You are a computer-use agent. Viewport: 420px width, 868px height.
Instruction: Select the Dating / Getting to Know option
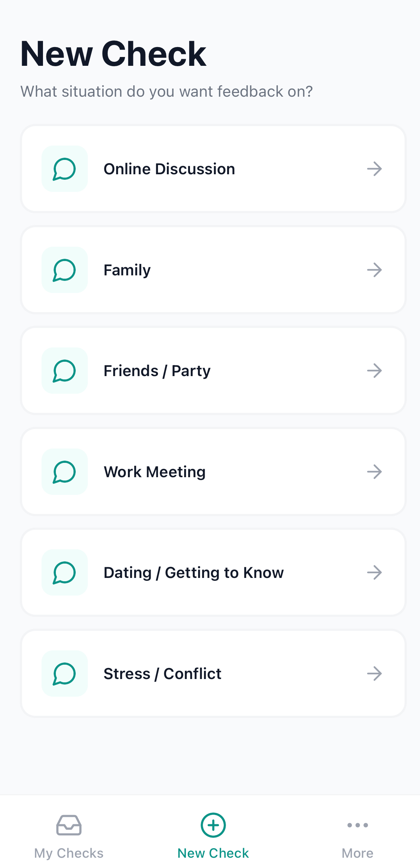[x=194, y=572]
